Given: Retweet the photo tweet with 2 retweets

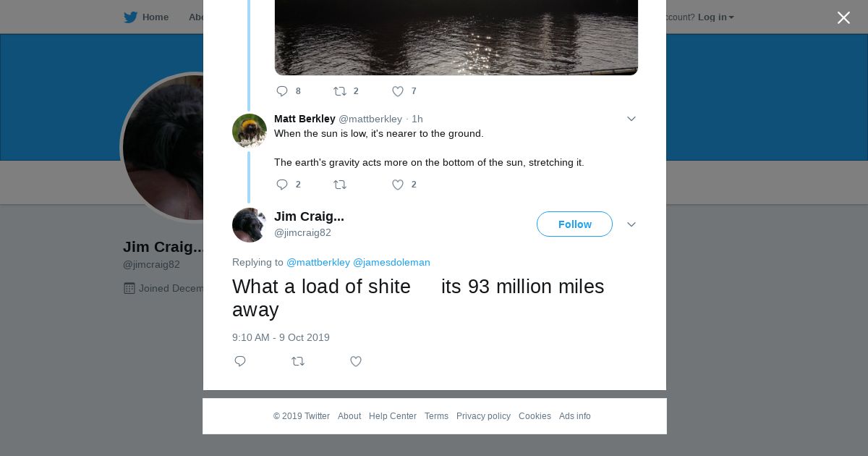Looking at the screenshot, I should 340,91.
